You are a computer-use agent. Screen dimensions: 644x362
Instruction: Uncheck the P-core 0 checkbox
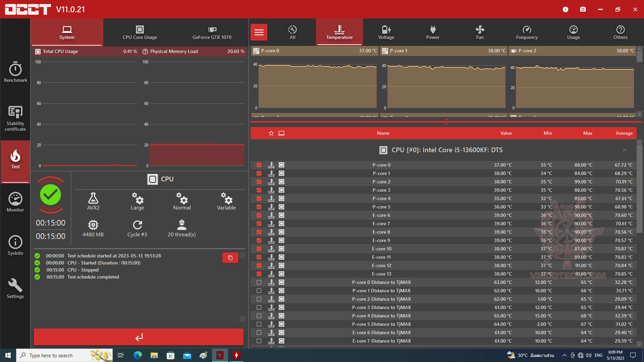point(259,165)
